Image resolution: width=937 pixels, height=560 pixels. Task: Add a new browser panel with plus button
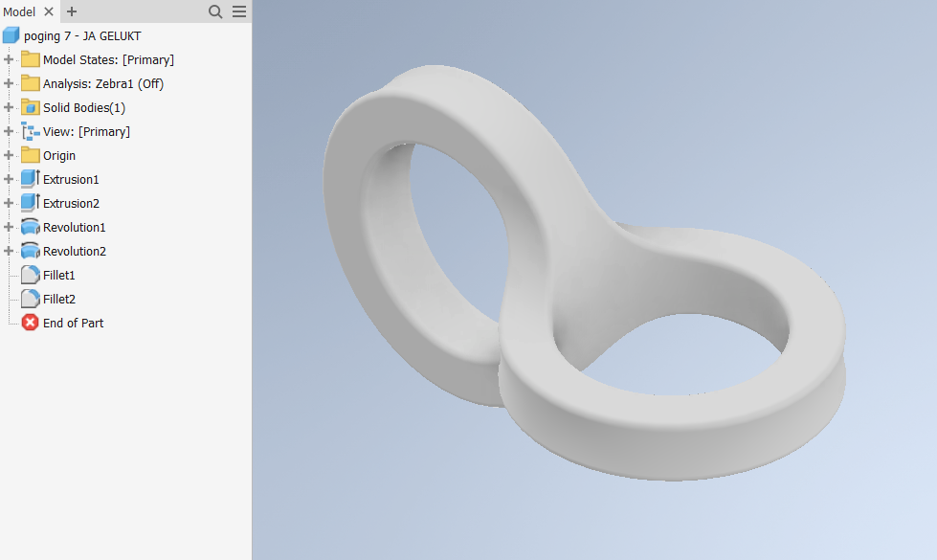click(x=72, y=11)
